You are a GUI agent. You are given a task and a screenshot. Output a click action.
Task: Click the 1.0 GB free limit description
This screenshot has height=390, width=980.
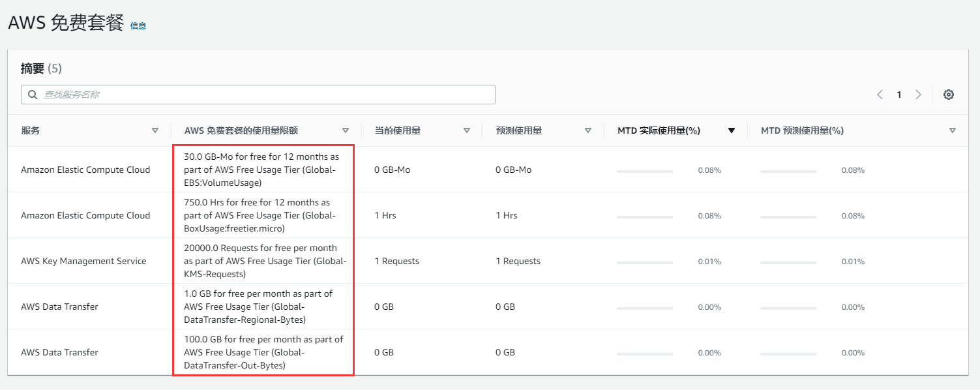pyautogui.click(x=258, y=307)
